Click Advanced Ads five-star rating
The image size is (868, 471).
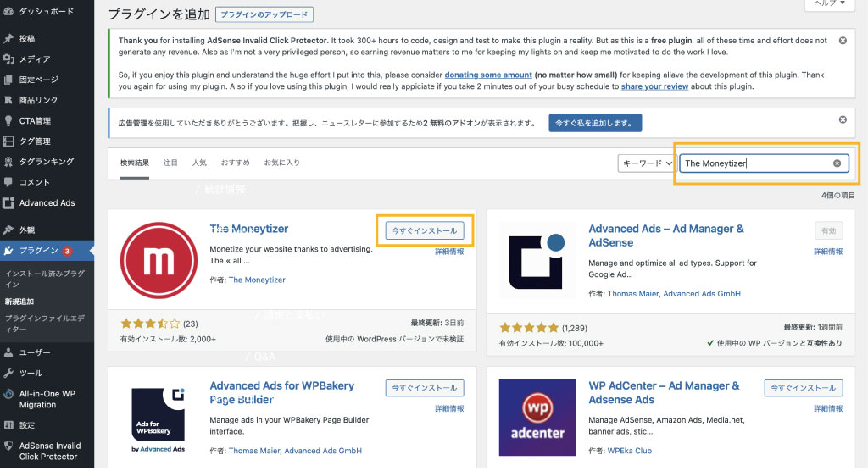[x=529, y=328]
